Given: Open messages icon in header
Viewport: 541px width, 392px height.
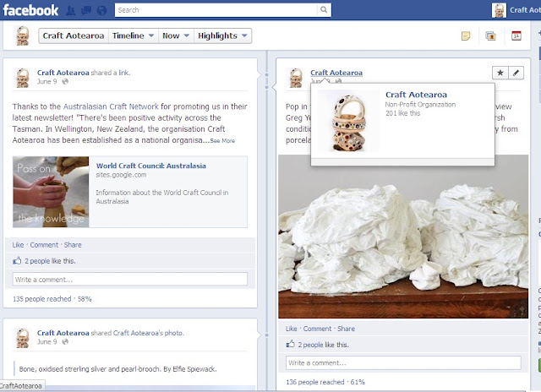Looking at the screenshot, I should click(86, 11).
